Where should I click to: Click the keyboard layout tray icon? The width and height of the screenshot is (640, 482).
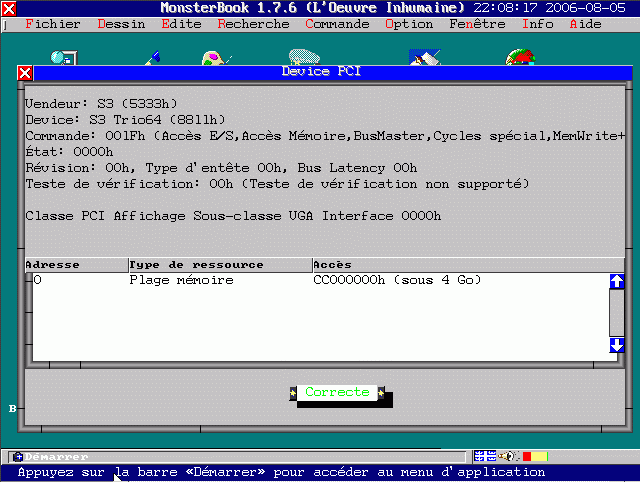tap(485, 457)
